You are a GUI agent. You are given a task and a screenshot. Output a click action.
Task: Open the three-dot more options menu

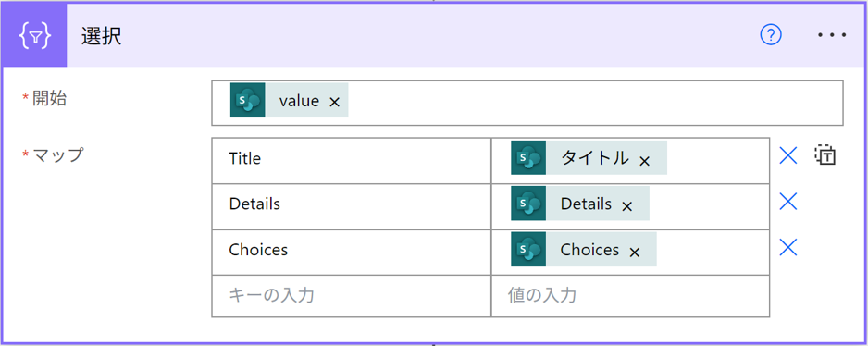tap(832, 35)
